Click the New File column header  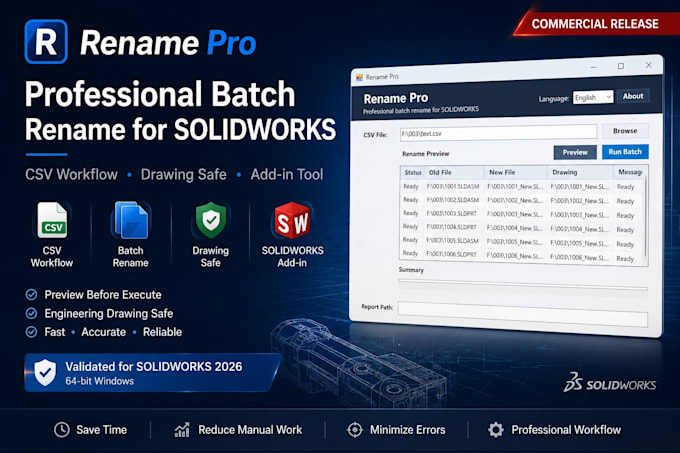coord(516,172)
